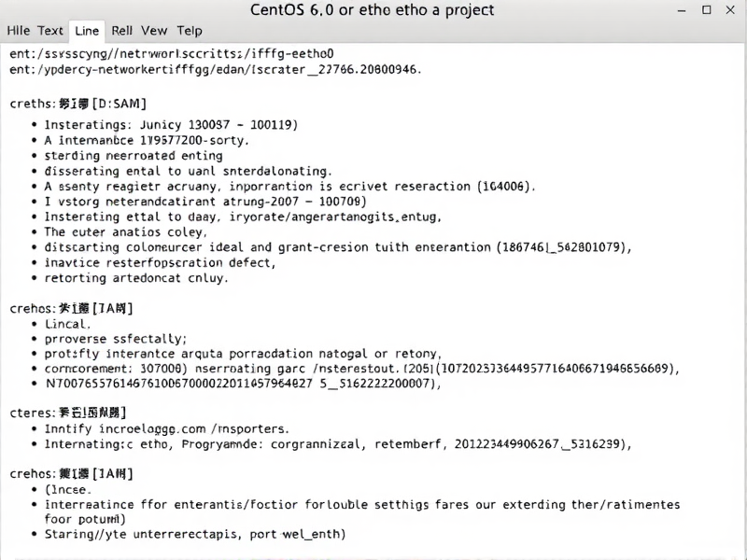Open the Text menu

[50, 31]
